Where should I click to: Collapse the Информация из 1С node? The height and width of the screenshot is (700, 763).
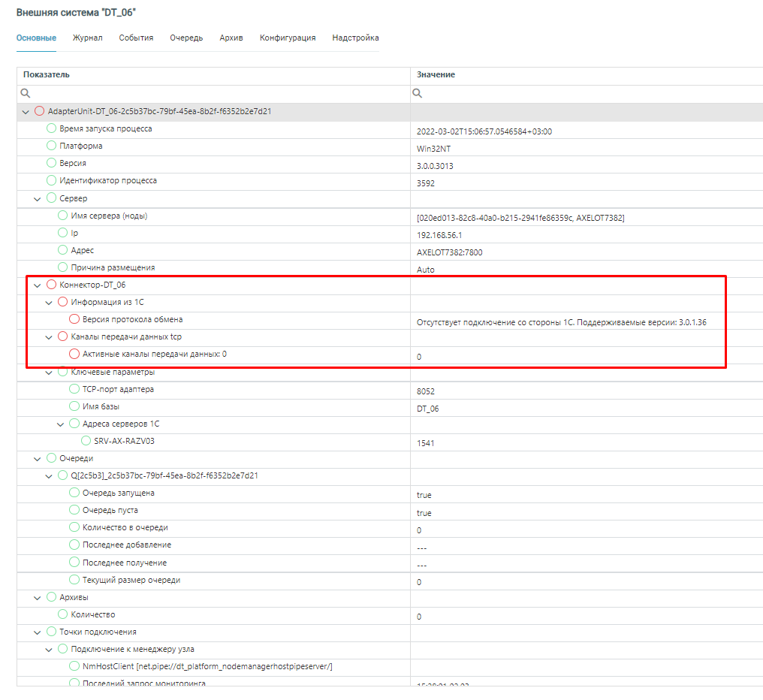49,302
